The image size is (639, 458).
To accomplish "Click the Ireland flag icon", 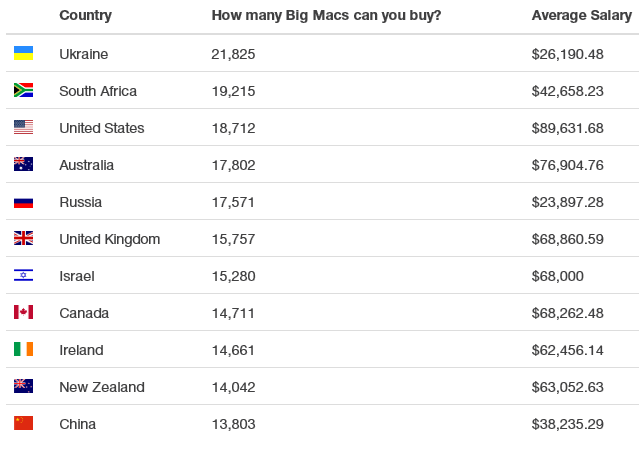I will 23,350.
